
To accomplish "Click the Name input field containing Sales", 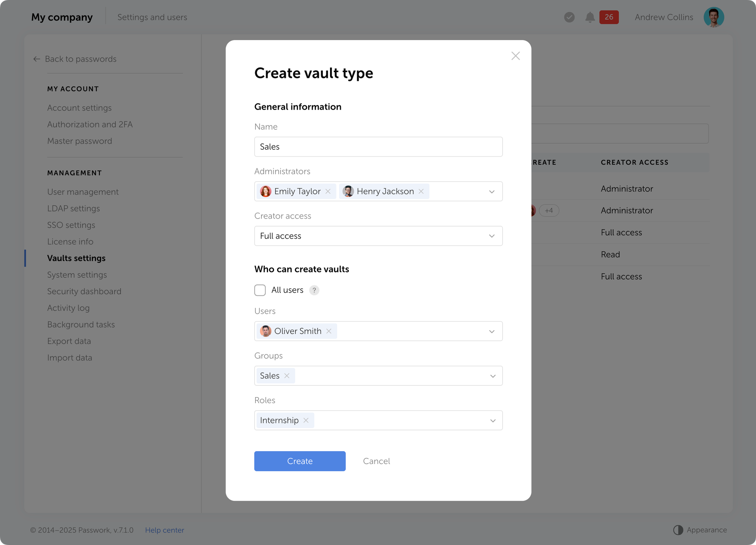I will click(378, 147).
